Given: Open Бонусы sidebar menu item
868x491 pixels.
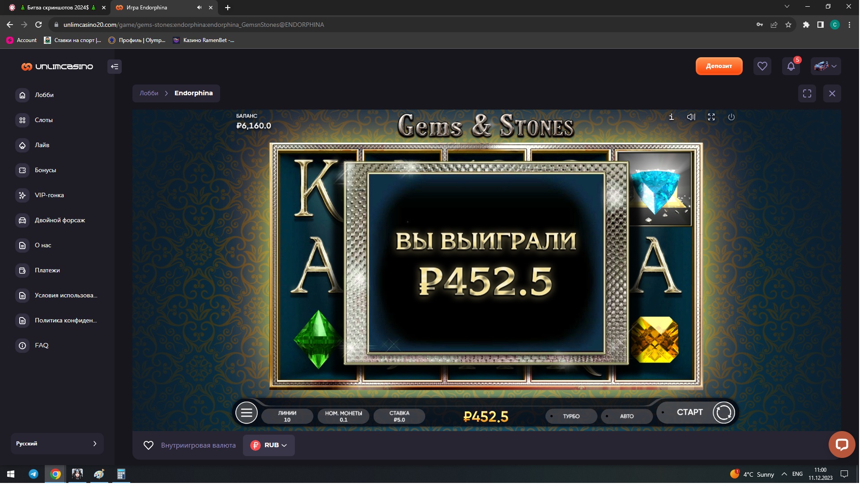Looking at the screenshot, I should pyautogui.click(x=45, y=170).
